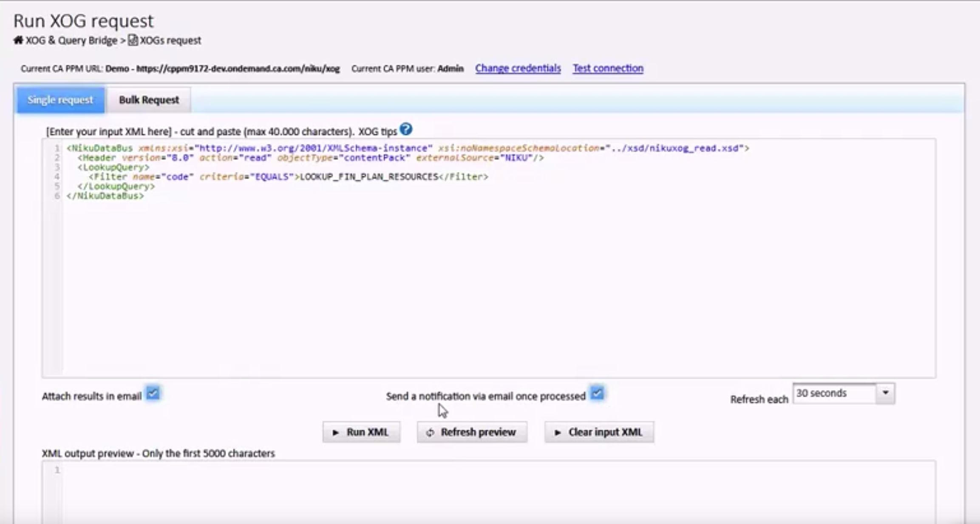Click the Change credentials link
The height and width of the screenshot is (524, 980).
pos(518,68)
